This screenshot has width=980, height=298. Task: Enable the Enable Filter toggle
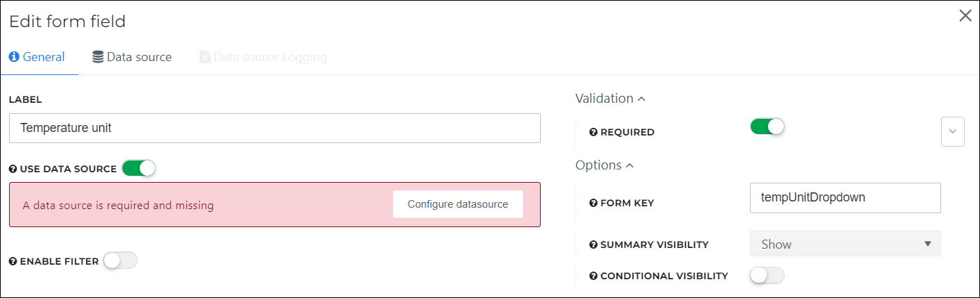pyautogui.click(x=120, y=260)
